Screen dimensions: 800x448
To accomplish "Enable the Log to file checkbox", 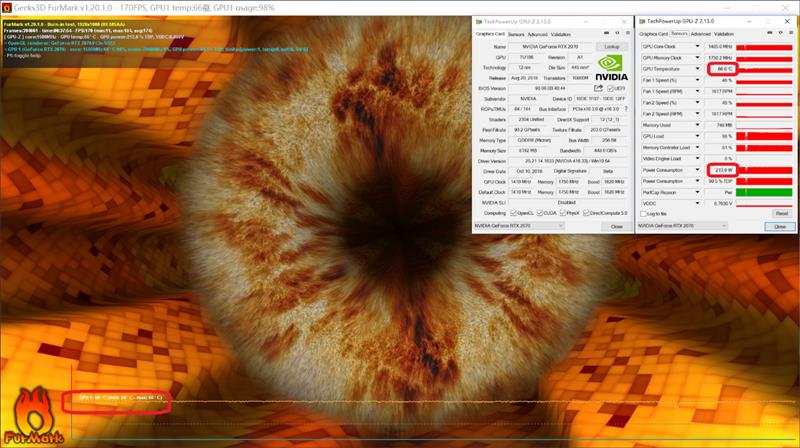I will (644, 213).
